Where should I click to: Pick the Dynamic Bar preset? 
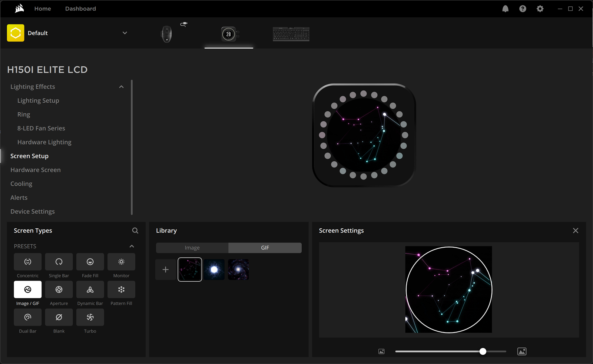[x=90, y=289]
